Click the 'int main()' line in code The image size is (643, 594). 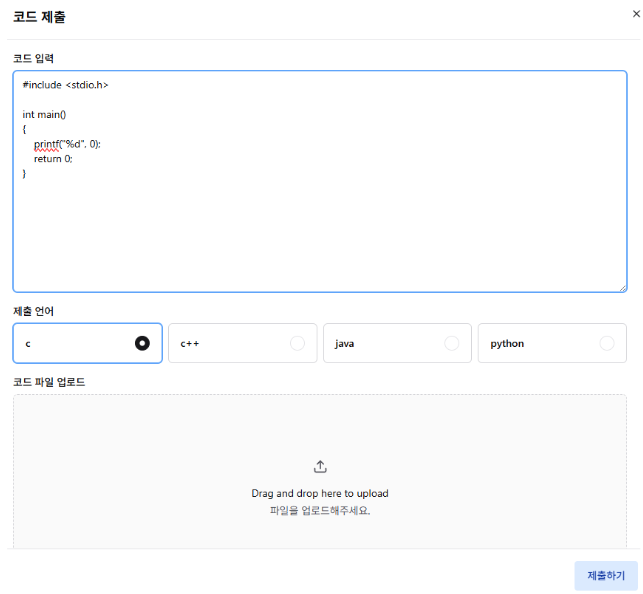coord(44,115)
